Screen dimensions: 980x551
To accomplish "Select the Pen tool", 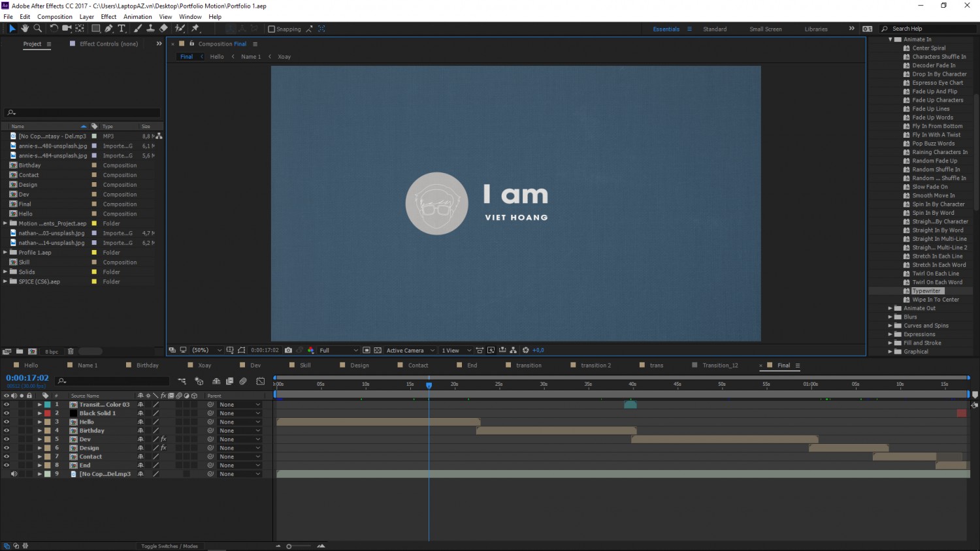I will point(109,29).
